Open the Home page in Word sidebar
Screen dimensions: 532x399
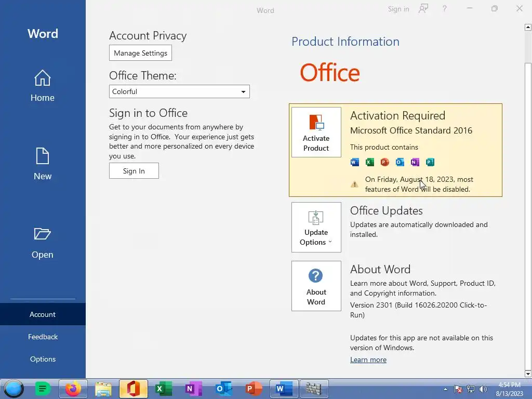43,86
